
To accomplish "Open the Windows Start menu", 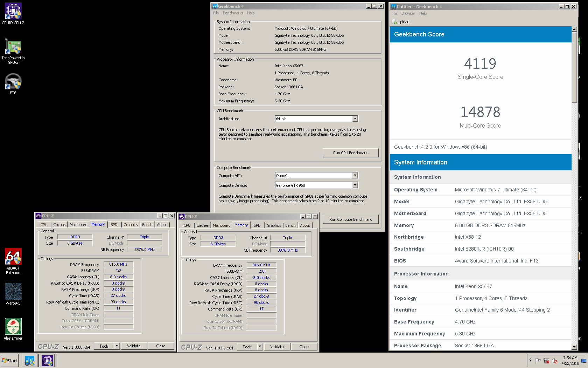I will [x=9, y=360].
